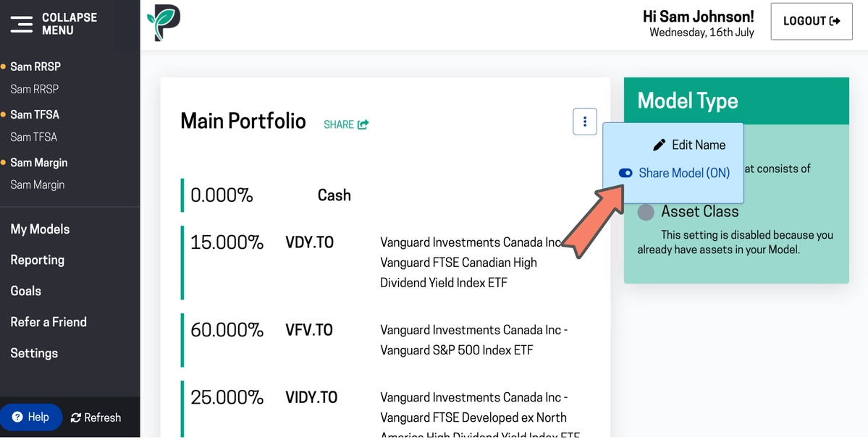Open Reporting in sidebar
868x442 pixels.
pyautogui.click(x=37, y=260)
